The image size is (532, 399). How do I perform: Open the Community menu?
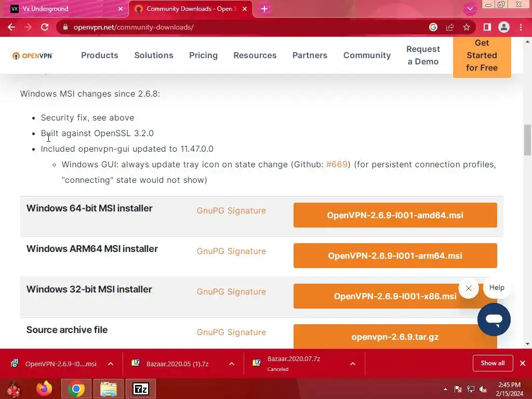(x=367, y=55)
